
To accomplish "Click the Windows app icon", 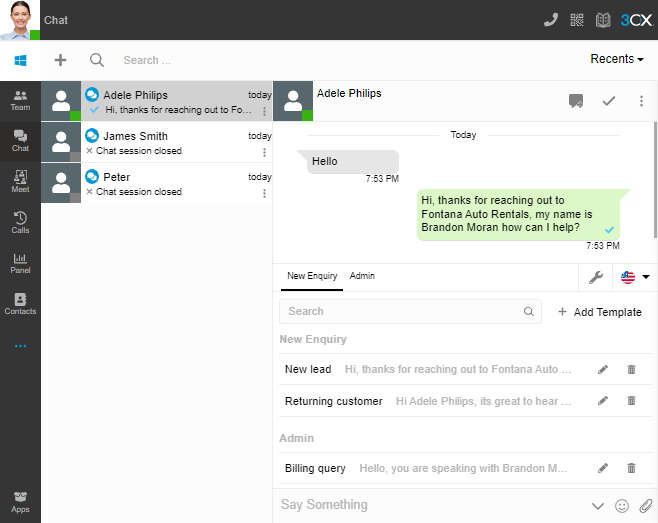I will (20, 60).
